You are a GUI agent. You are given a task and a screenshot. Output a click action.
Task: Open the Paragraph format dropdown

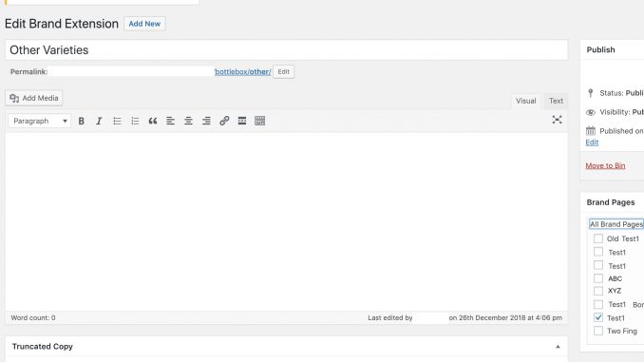point(40,121)
